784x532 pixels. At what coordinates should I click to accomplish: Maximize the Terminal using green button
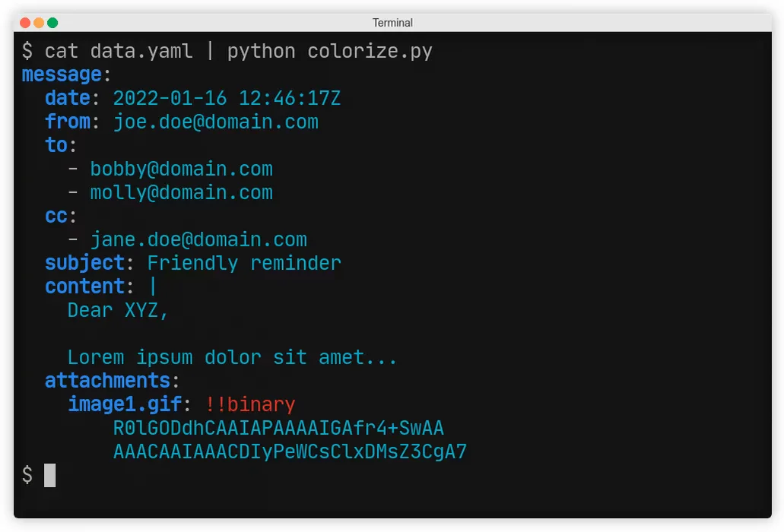click(52, 23)
